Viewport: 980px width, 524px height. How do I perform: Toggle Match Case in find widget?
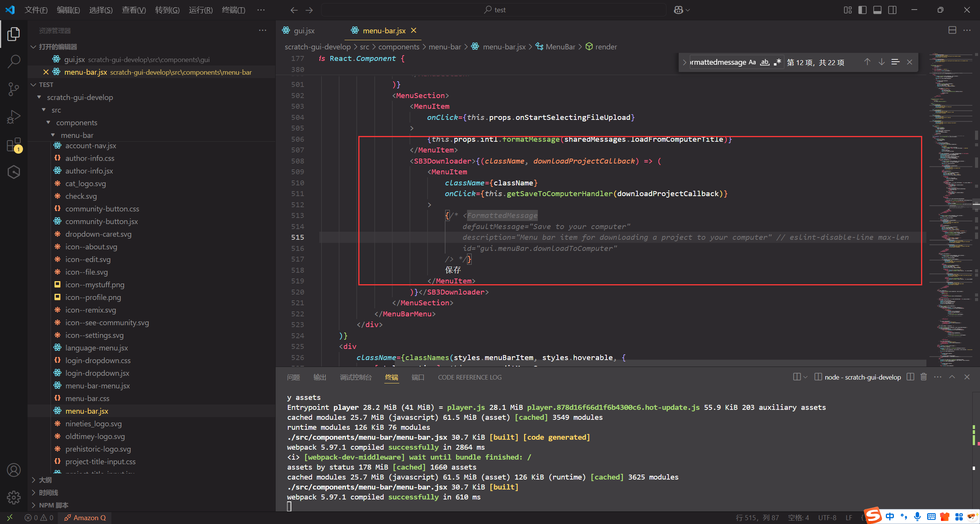click(x=752, y=62)
